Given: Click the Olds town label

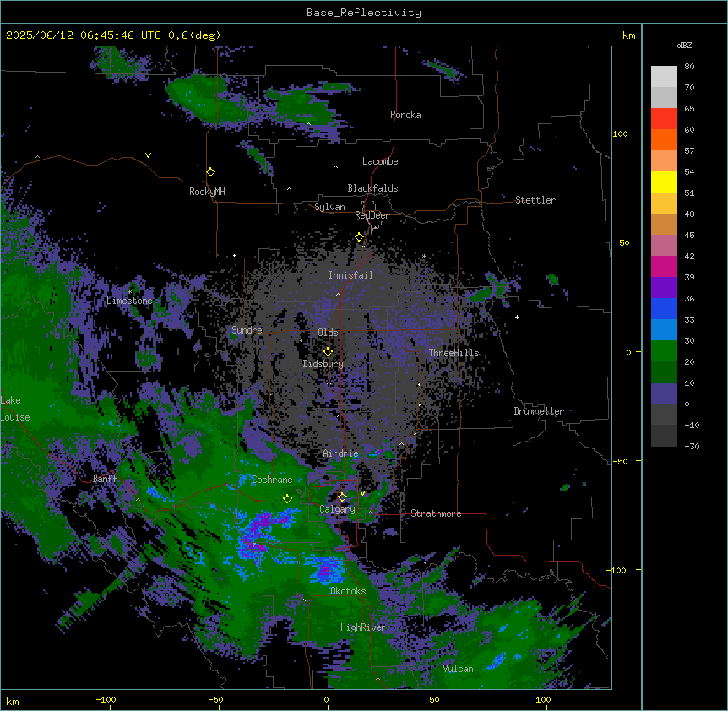Looking at the screenshot, I should tap(328, 333).
